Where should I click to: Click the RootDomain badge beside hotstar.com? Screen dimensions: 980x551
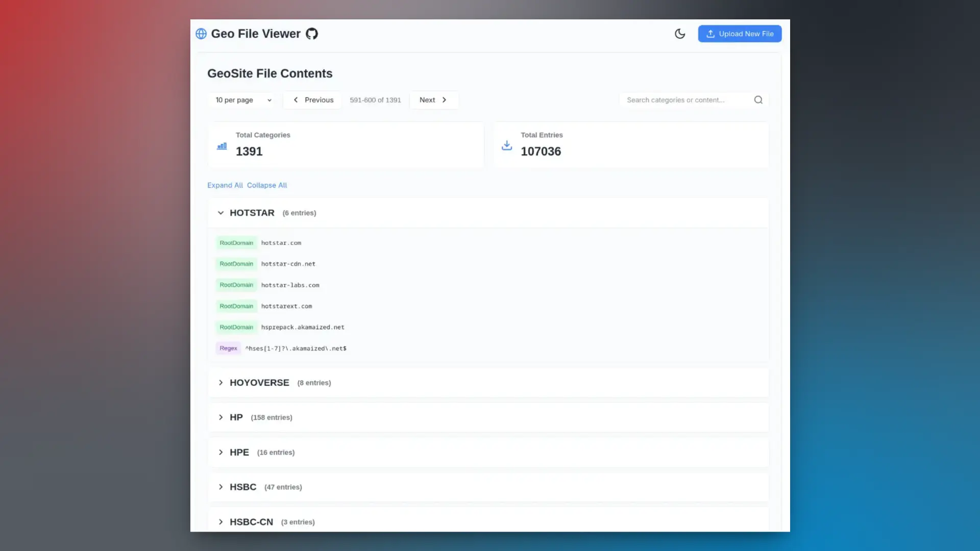[x=236, y=243]
